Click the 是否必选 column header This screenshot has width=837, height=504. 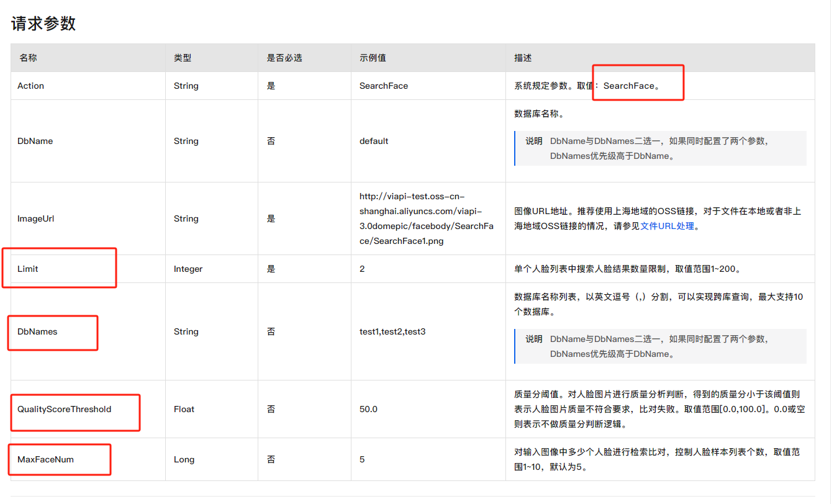click(284, 58)
